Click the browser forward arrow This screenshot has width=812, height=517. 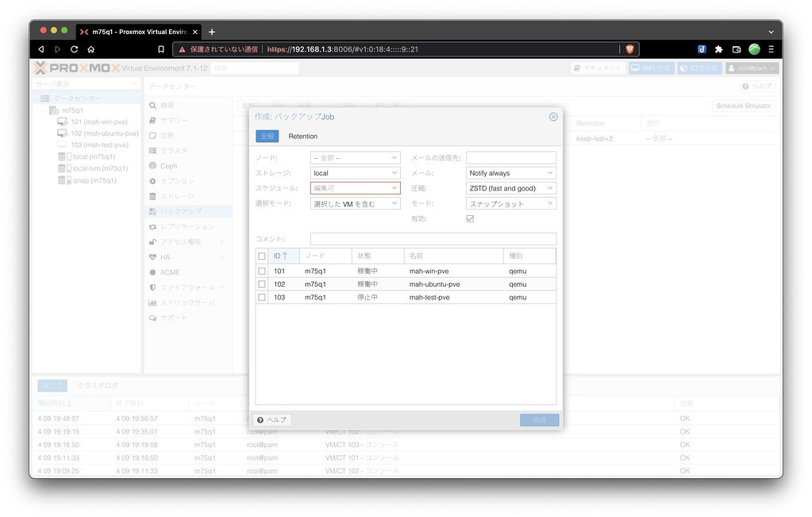pos(57,49)
